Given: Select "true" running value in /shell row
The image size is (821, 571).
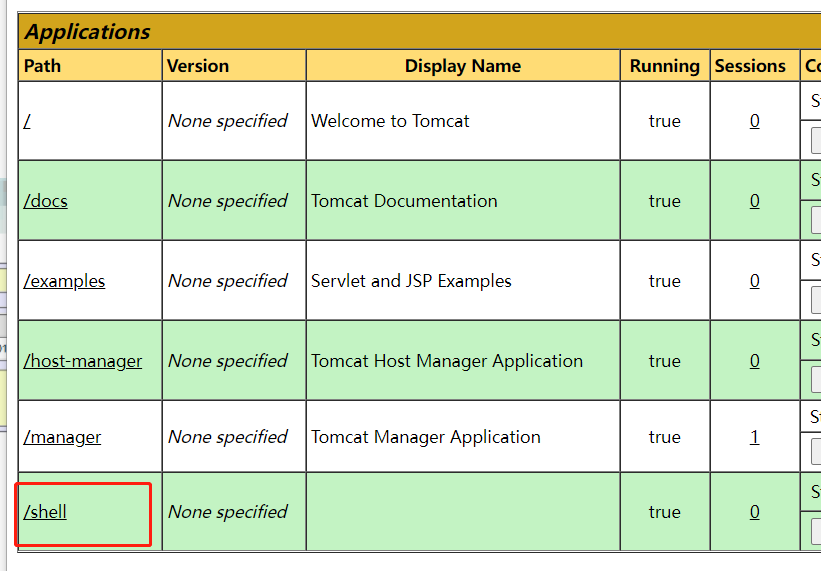Looking at the screenshot, I should click(x=664, y=512).
